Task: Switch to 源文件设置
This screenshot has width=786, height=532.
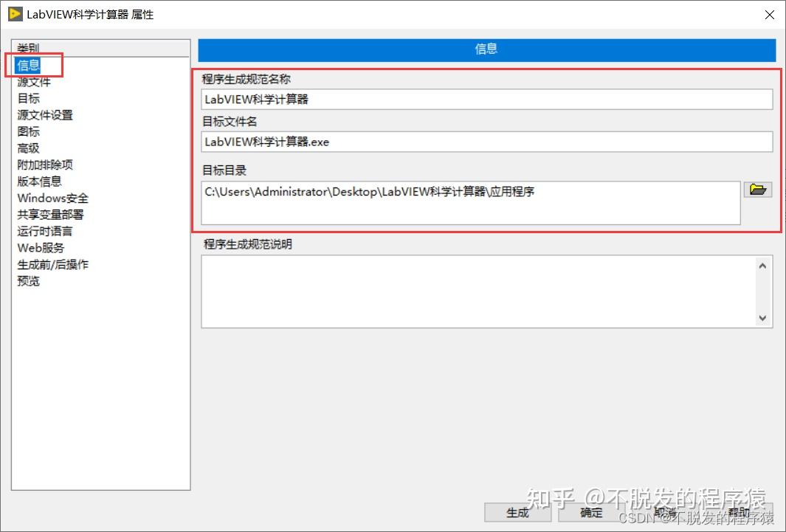Action: click(x=44, y=114)
